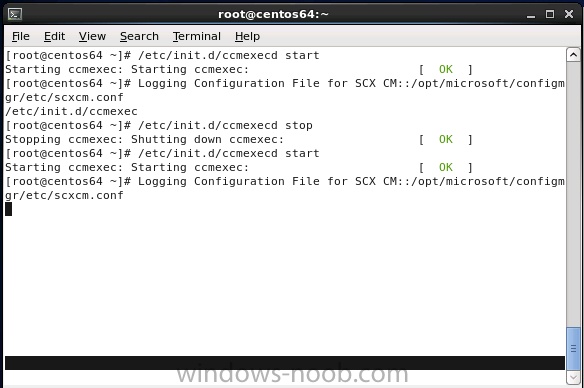584x388 pixels.
Task: Click the scrollbar up arrow
Action: pyautogui.click(x=573, y=55)
